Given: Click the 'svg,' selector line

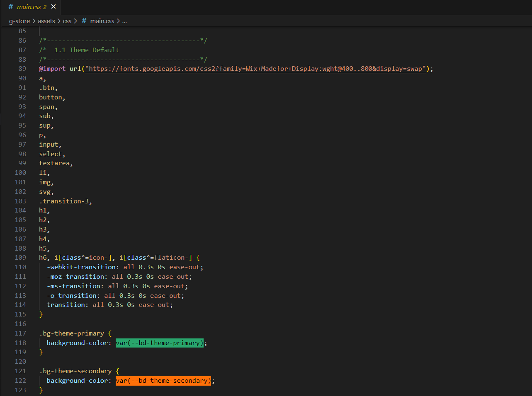Looking at the screenshot, I should [46, 192].
